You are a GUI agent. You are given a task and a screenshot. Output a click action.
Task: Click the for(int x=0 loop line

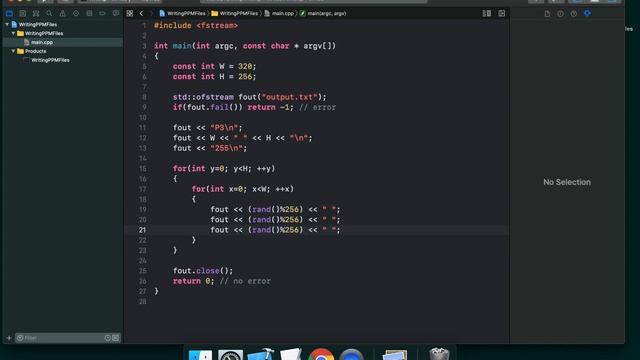243,189
